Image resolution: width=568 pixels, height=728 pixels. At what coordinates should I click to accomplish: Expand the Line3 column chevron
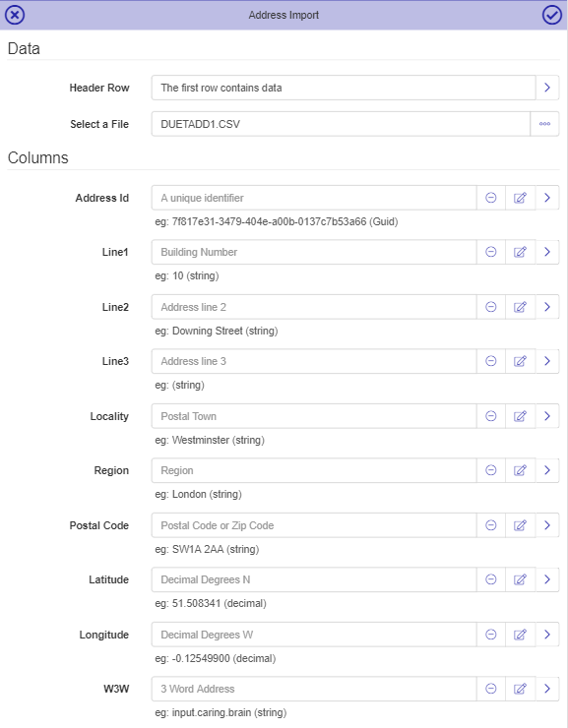click(547, 361)
